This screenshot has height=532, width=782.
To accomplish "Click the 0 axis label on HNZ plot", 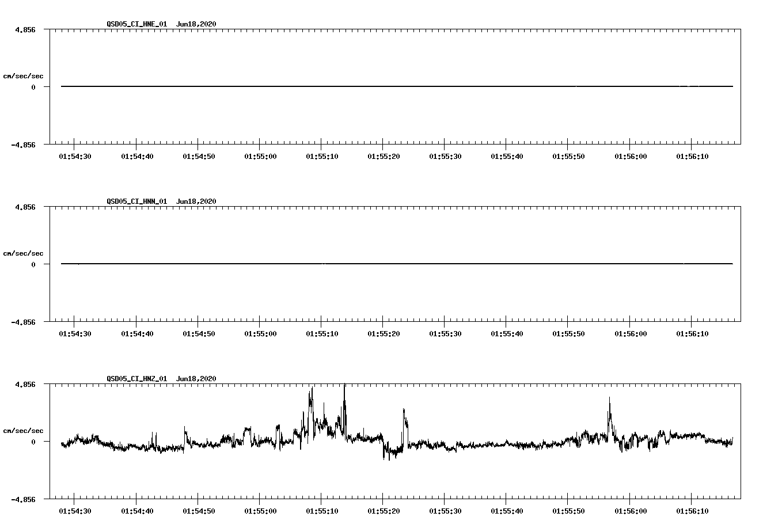I will pyautogui.click(x=33, y=442).
